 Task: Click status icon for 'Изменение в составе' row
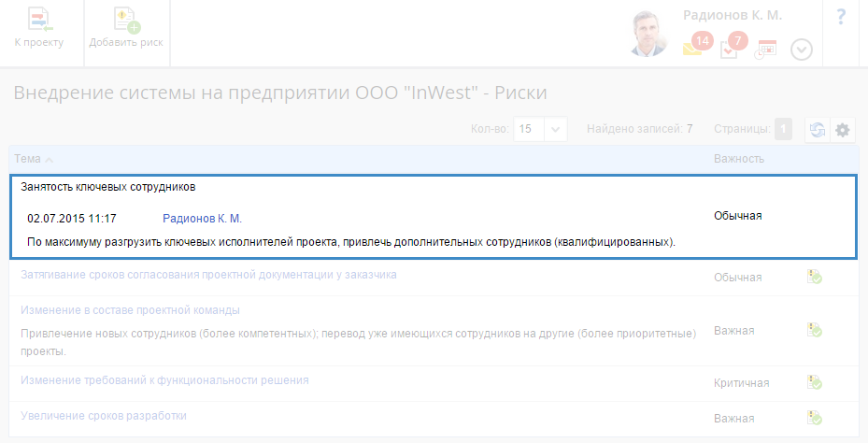click(814, 330)
